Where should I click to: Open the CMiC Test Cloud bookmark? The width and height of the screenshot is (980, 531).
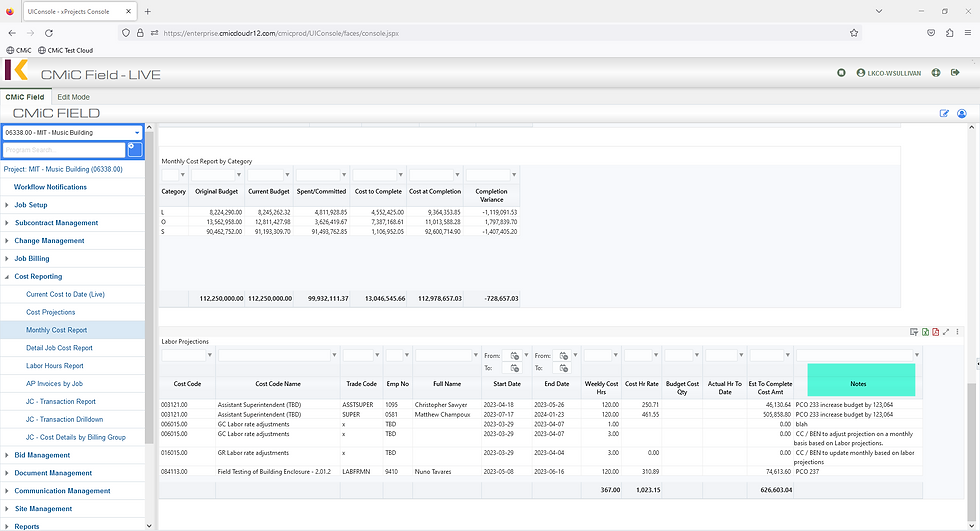(66, 50)
